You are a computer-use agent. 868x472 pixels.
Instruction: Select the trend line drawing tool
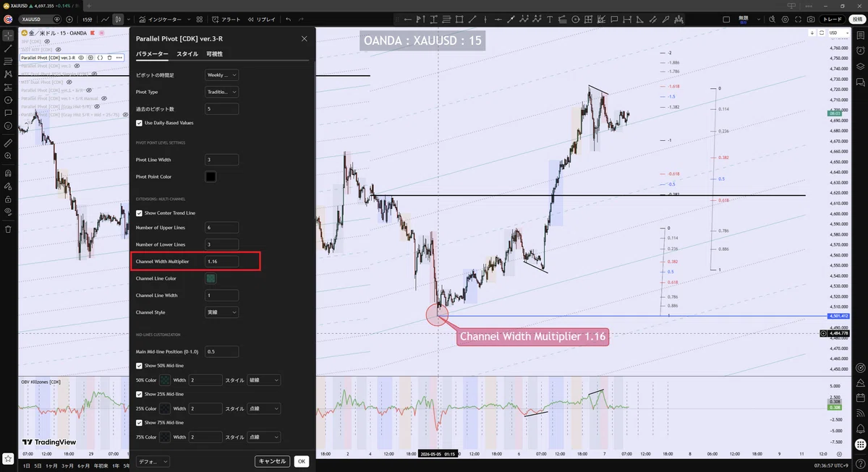point(8,48)
